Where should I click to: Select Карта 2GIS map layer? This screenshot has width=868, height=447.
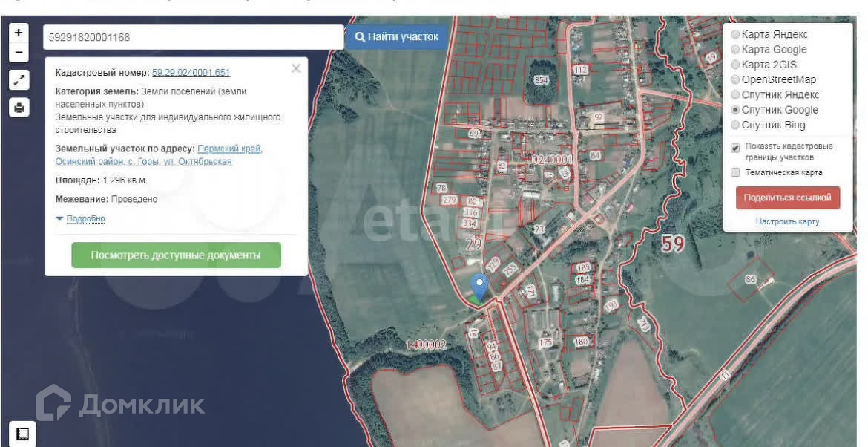(x=735, y=65)
